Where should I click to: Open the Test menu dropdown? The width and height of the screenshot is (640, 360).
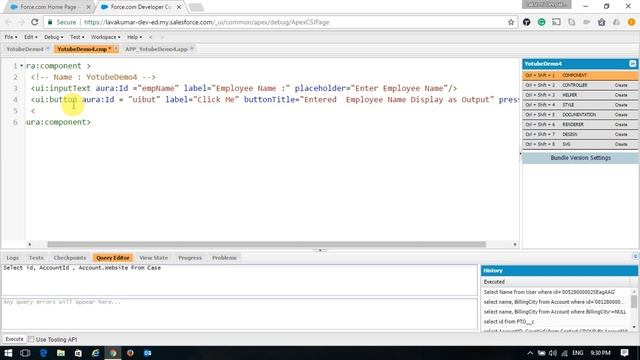77,37
